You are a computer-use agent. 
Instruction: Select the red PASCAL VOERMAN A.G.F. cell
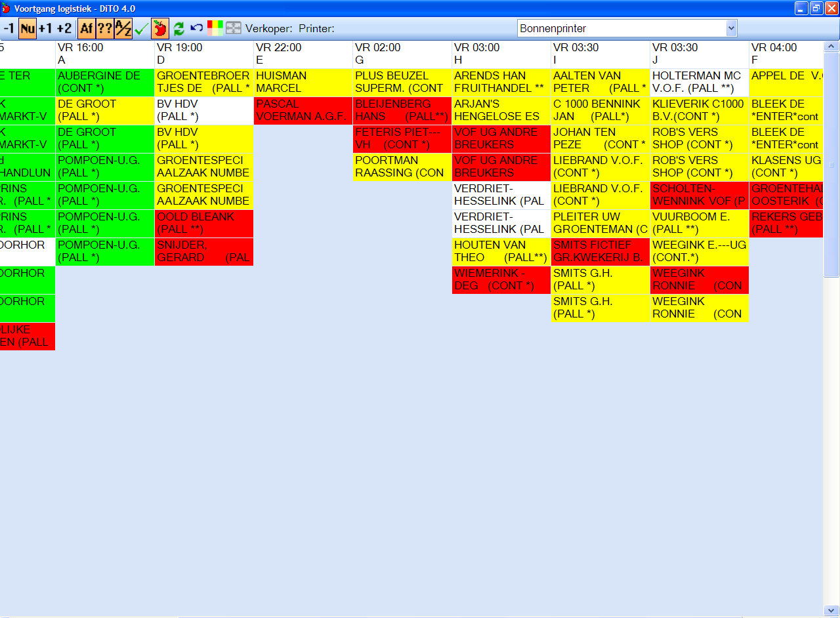(303, 110)
